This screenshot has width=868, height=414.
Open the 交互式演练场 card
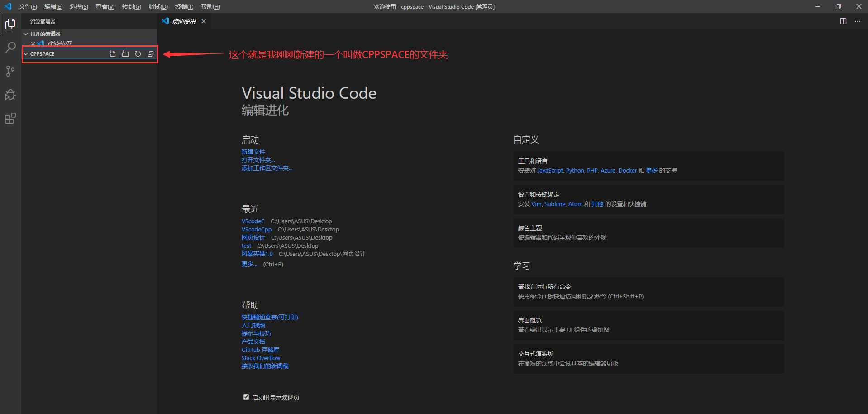(x=649, y=359)
